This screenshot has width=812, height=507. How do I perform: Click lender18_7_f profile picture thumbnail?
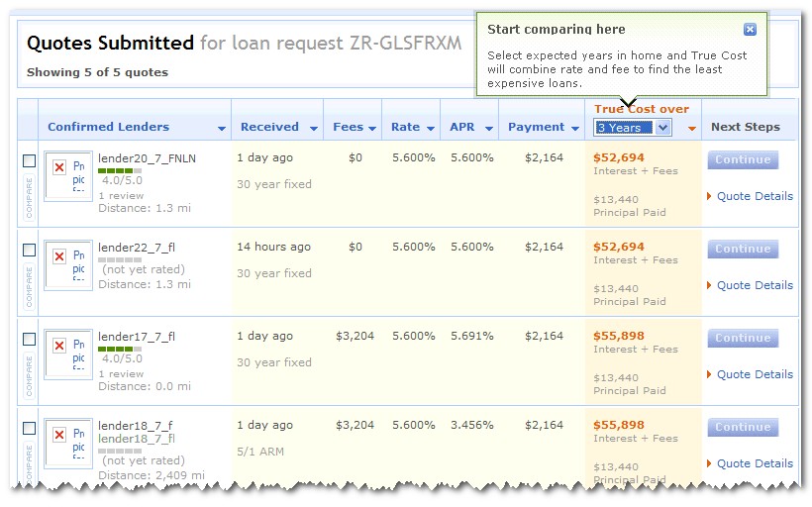pos(68,444)
